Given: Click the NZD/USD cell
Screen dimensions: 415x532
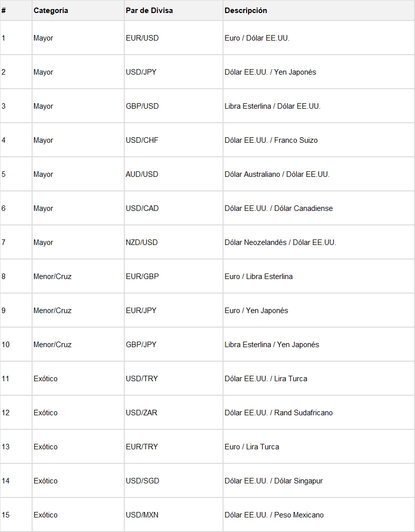Looking at the screenshot, I should coord(142,242).
